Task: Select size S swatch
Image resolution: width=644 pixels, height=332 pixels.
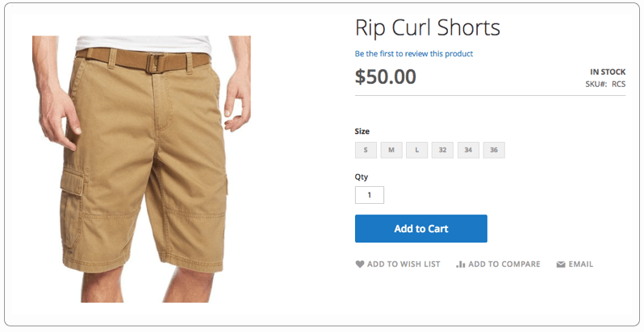Action: (x=366, y=150)
